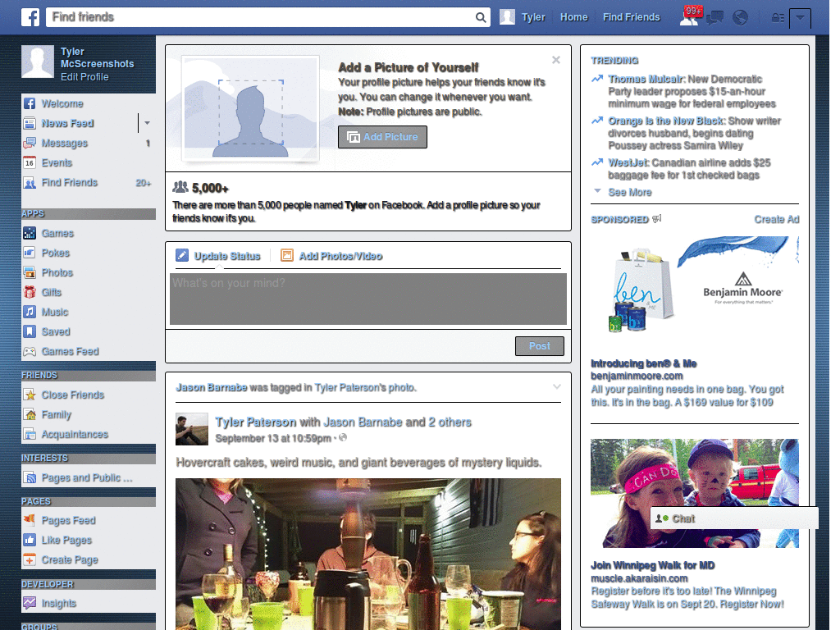840x630 pixels.
Task: Open the account menu dropdown arrow
Action: tap(800, 18)
